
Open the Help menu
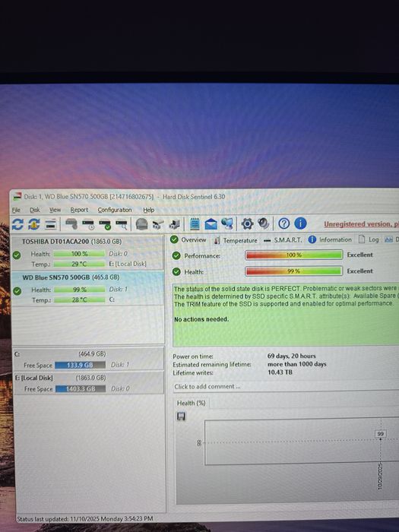pyautogui.click(x=149, y=210)
